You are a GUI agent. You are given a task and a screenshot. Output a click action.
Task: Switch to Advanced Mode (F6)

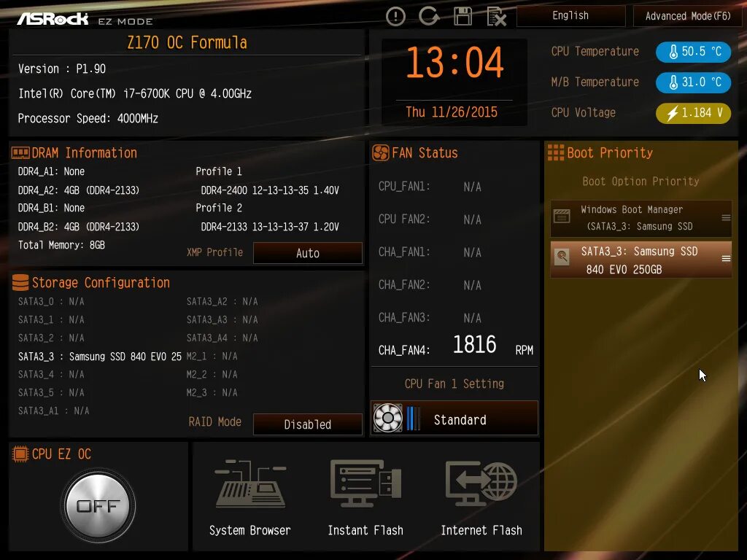688,16
